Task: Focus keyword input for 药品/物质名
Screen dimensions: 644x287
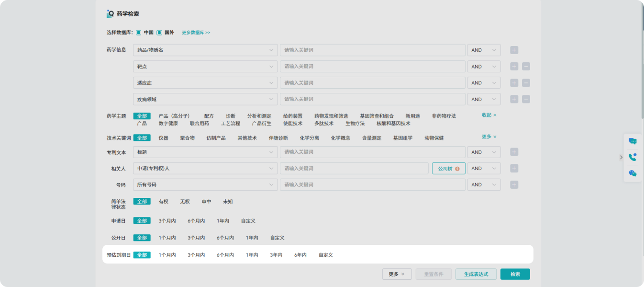Action: pos(373,50)
